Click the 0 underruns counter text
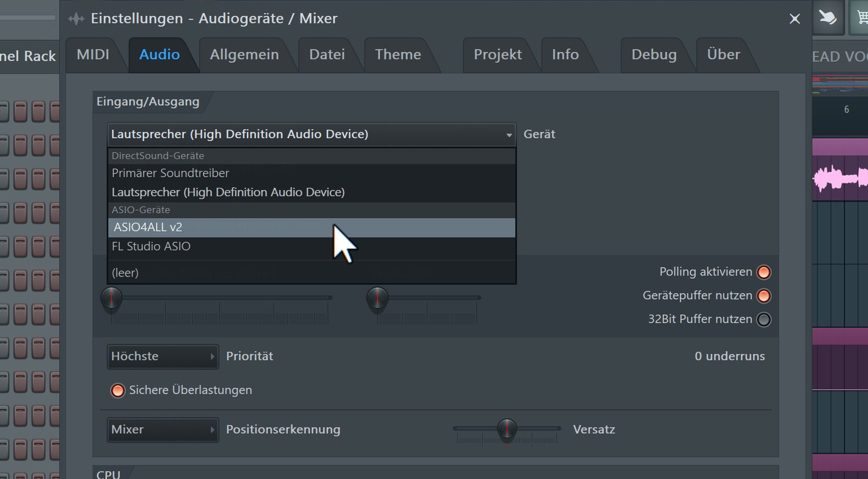The width and height of the screenshot is (868, 479). pyautogui.click(x=729, y=356)
